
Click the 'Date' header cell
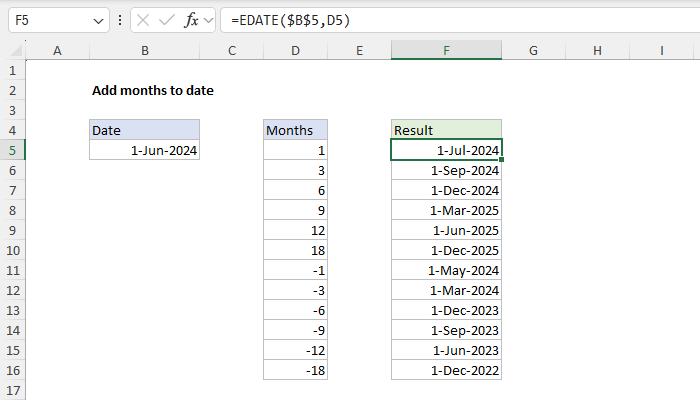click(145, 130)
